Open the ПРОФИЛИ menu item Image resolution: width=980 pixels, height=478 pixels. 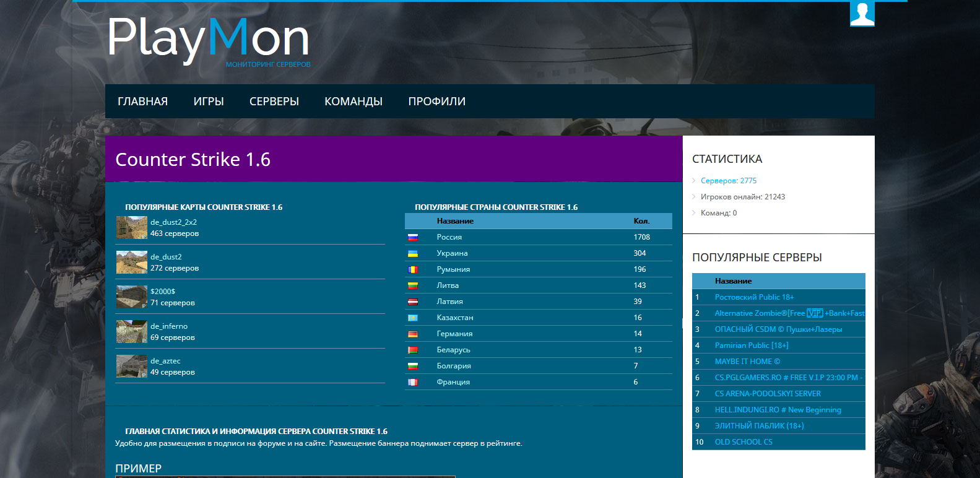tap(436, 102)
